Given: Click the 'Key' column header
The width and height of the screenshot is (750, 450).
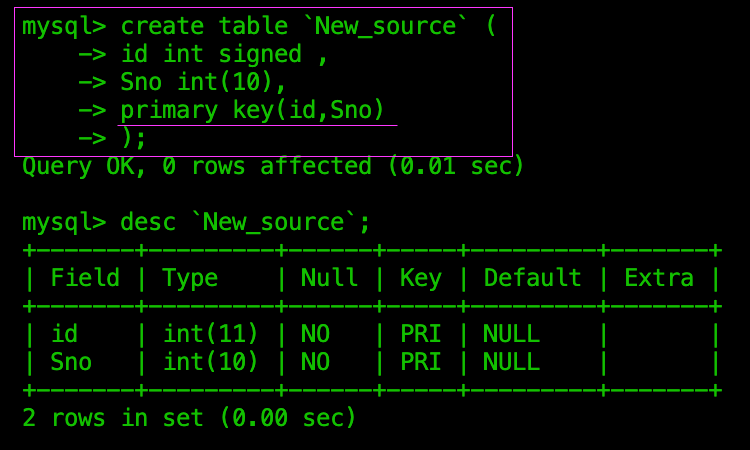Looking at the screenshot, I should click(x=420, y=278).
